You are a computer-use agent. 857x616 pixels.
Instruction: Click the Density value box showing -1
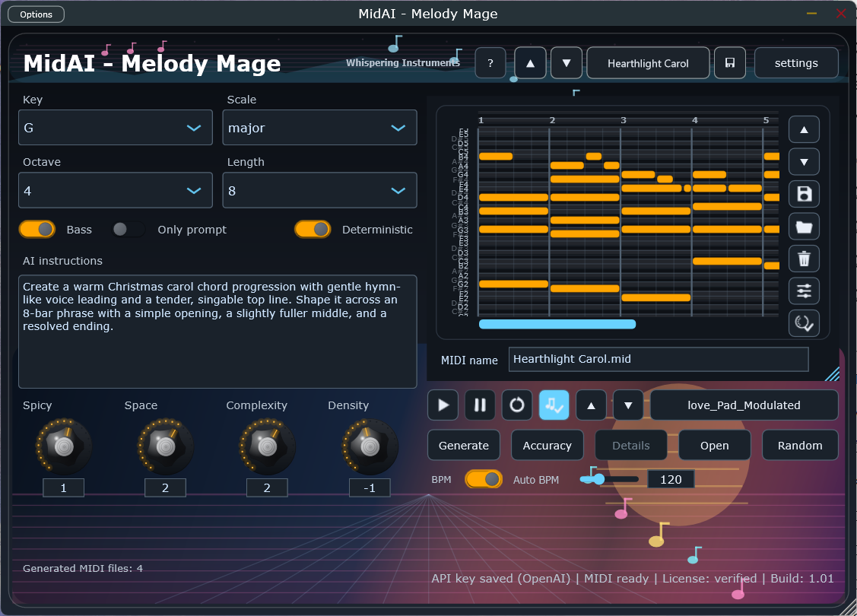coord(370,487)
